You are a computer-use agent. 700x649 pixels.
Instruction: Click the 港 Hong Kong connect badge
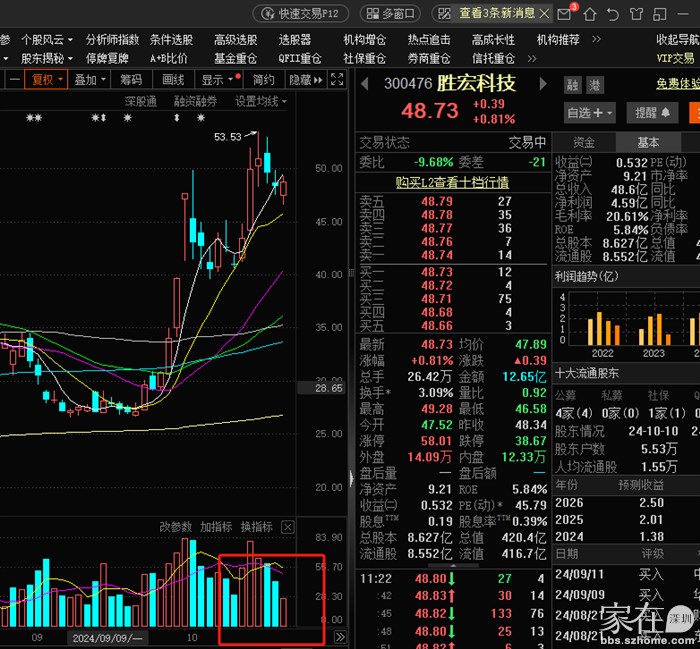595,85
